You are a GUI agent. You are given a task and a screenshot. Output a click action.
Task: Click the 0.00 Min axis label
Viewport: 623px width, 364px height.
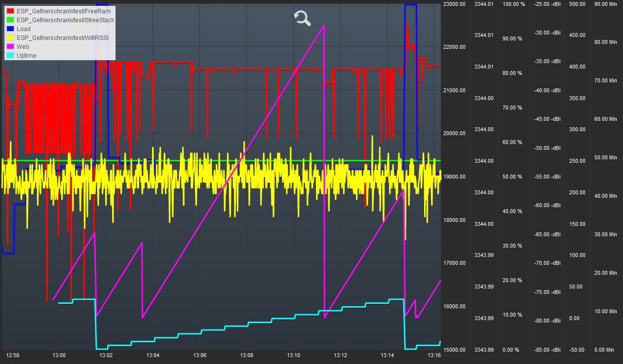(605, 350)
